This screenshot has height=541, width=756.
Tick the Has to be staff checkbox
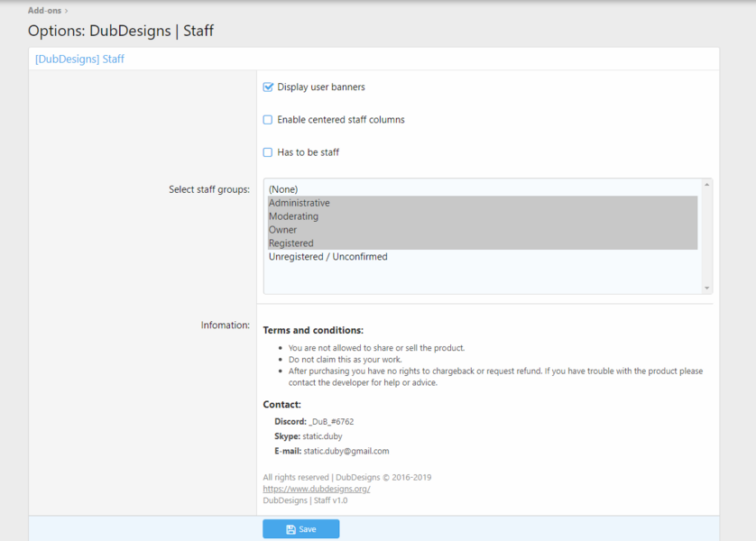[x=268, y=152]
